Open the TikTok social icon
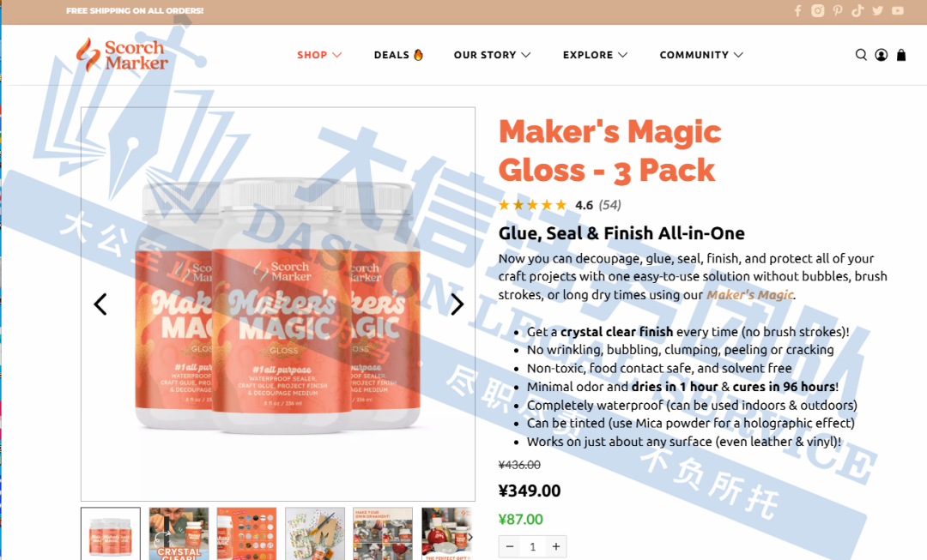This screenshot has width=927, height=560. coord(857,10)
